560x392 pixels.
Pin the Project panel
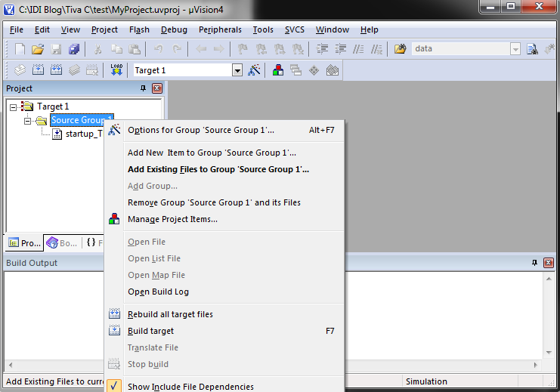[x=144, y=88]
